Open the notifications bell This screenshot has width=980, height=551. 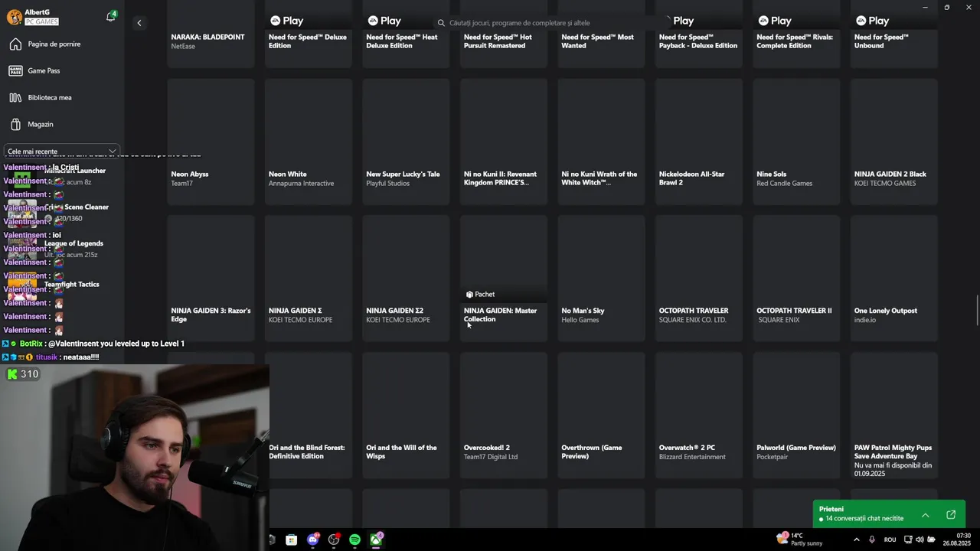click(110, 17)
